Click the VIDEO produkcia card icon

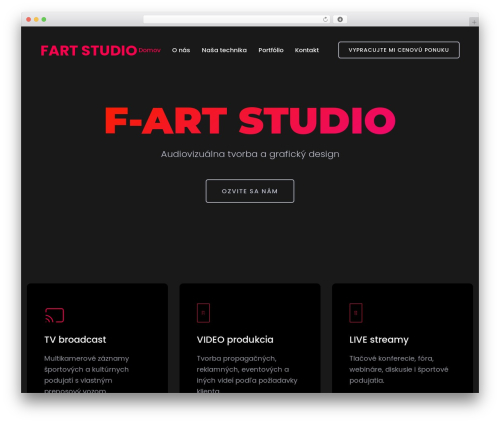[x=203, y=313]
